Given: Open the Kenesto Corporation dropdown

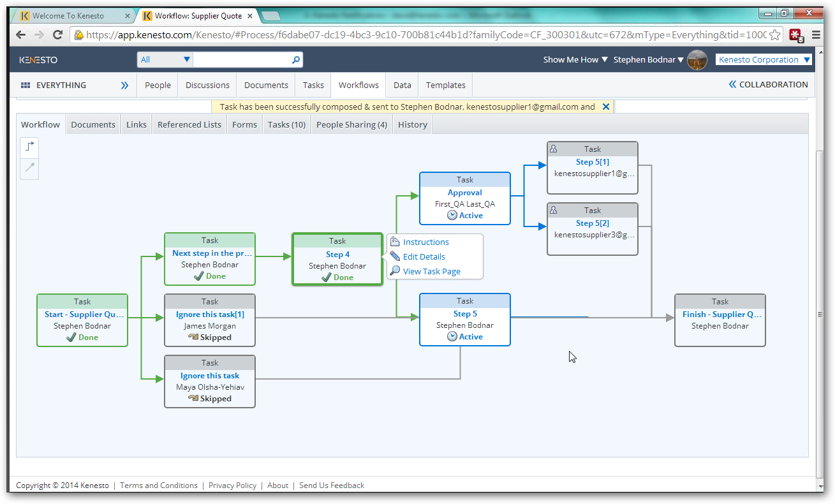Looking at the screenshot, I should tap(764, 59).
